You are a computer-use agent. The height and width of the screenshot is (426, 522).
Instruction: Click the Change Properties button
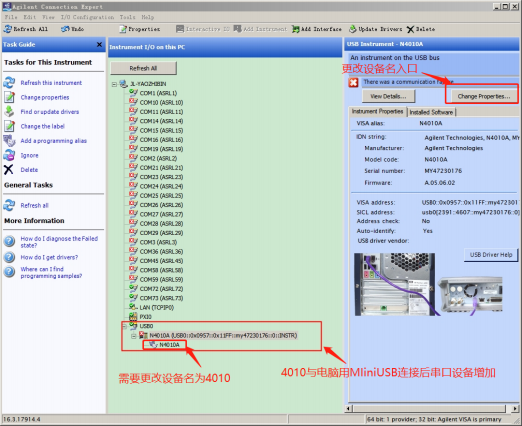[484, 96]
